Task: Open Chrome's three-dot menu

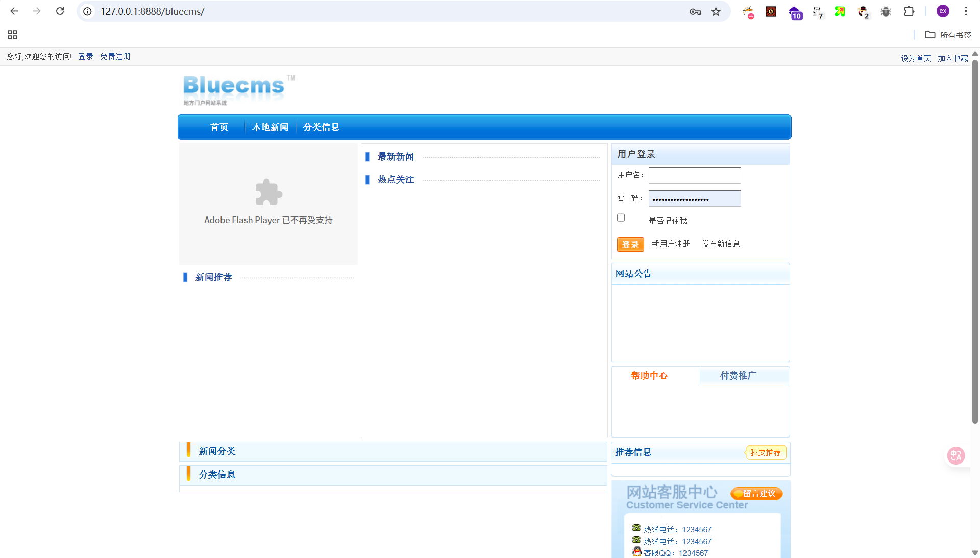Action: point(966,11)
